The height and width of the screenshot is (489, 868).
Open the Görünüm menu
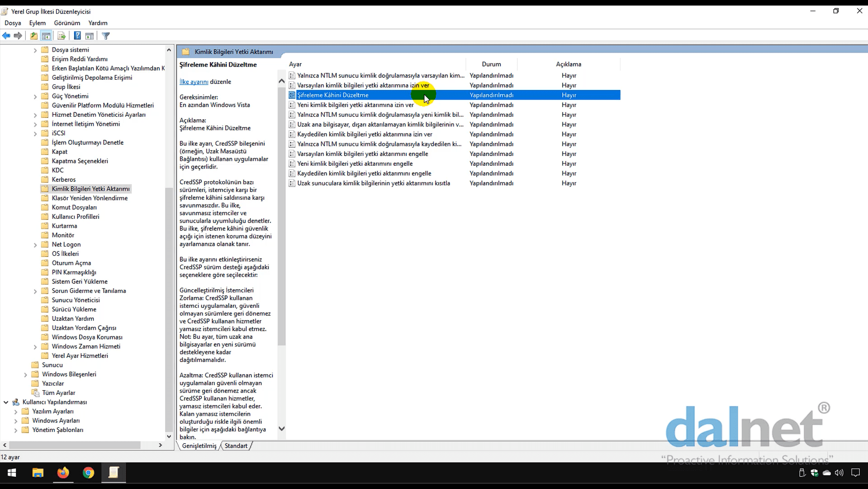(67, 23)
